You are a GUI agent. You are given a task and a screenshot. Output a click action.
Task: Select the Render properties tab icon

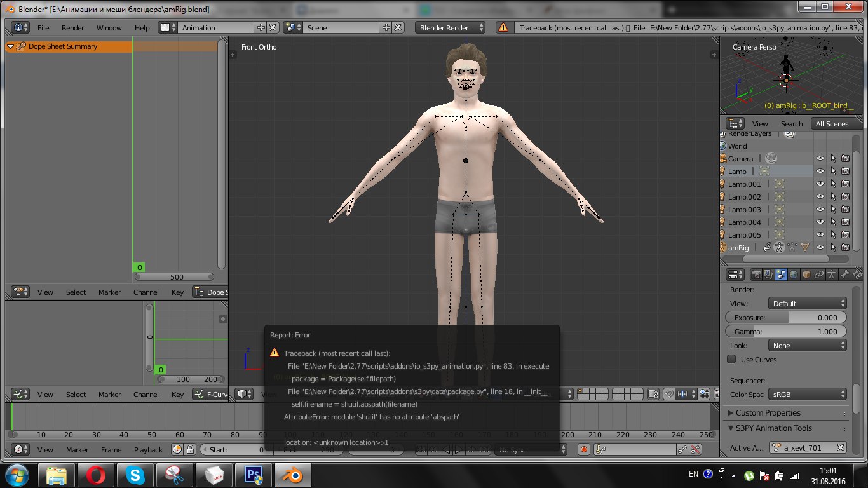(x=756, y=274)
